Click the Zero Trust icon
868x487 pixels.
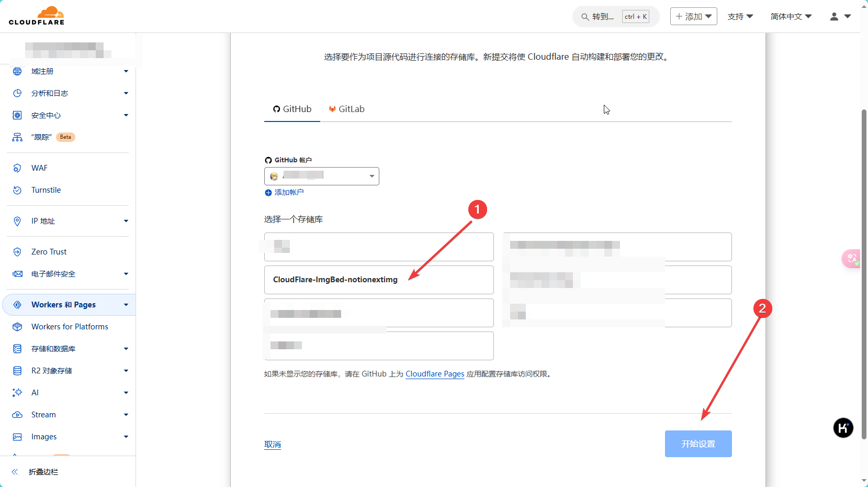[17, 252]
